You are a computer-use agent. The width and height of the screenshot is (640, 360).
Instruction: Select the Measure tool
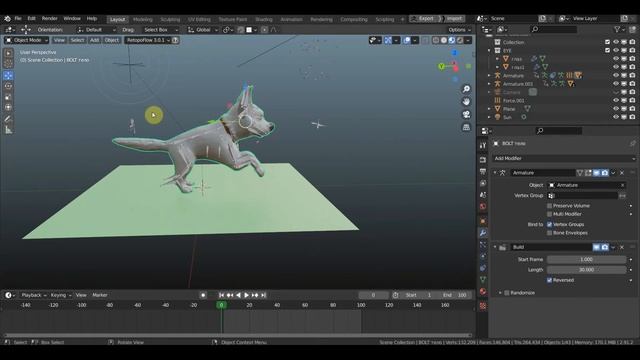(8, 130)
